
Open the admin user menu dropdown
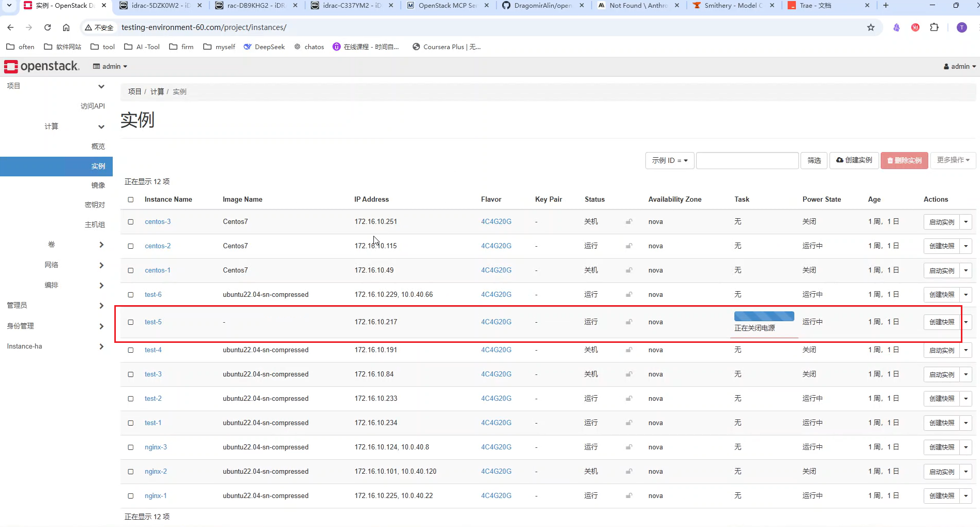pos(959,66)
